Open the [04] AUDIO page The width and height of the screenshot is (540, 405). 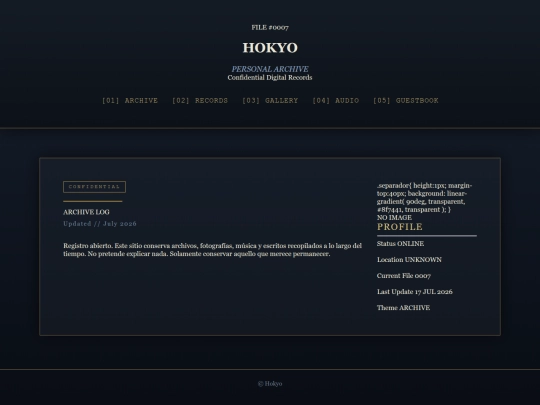pos(336,101)
